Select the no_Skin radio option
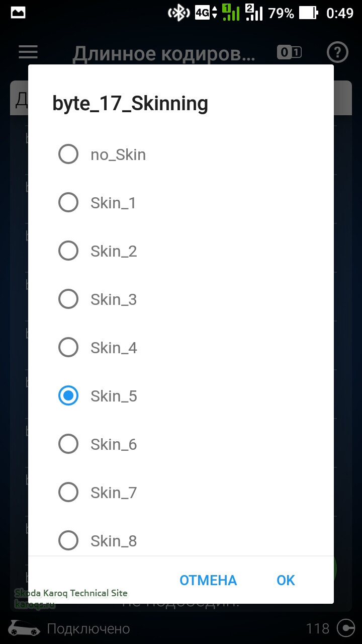This screenshot has width=362, height=644. click(x=68, y=154)
